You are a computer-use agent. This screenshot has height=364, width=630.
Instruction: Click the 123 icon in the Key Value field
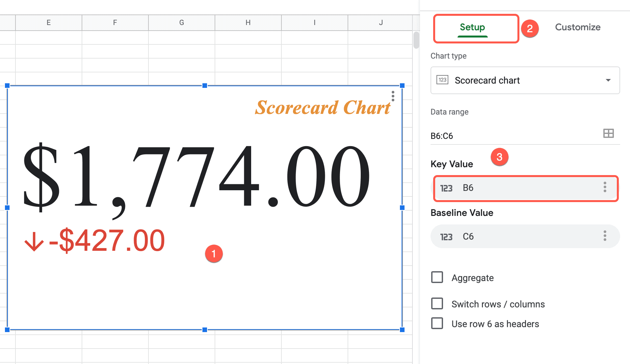(x=446, y=188)
